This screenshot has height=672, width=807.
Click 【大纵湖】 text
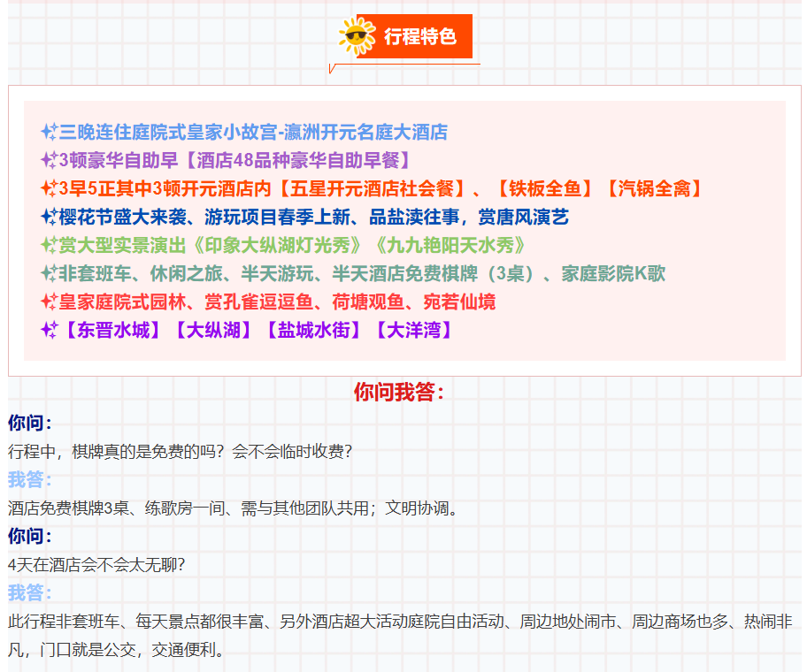(213, 330)
